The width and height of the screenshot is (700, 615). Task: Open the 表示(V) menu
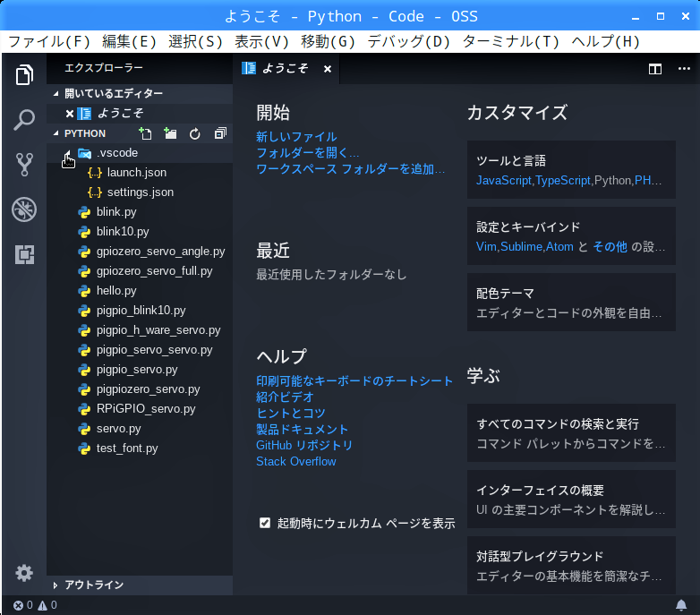(261, 41)
